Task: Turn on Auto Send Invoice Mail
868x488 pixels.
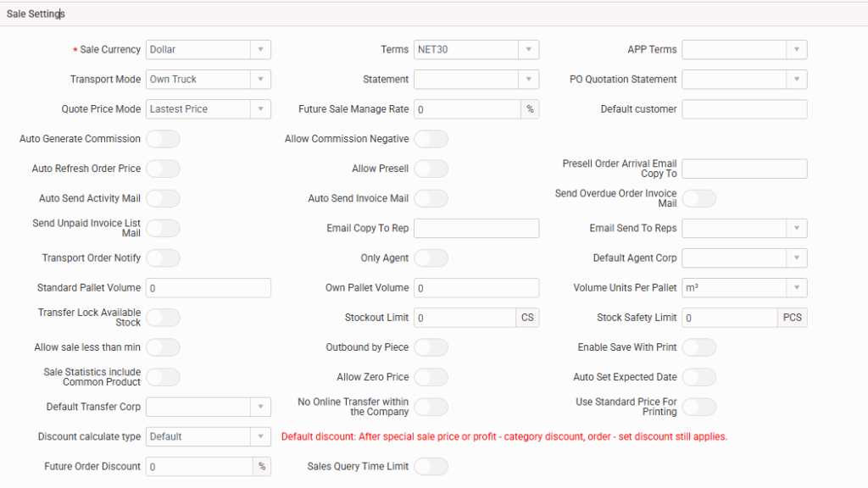Action: (x=431, y=198)
